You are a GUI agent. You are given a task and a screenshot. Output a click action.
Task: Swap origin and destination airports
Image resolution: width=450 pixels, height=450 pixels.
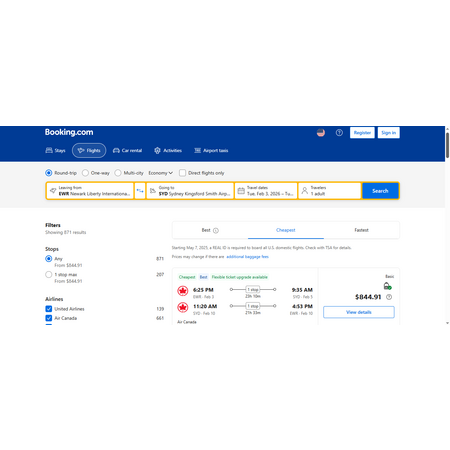(140, 191)
